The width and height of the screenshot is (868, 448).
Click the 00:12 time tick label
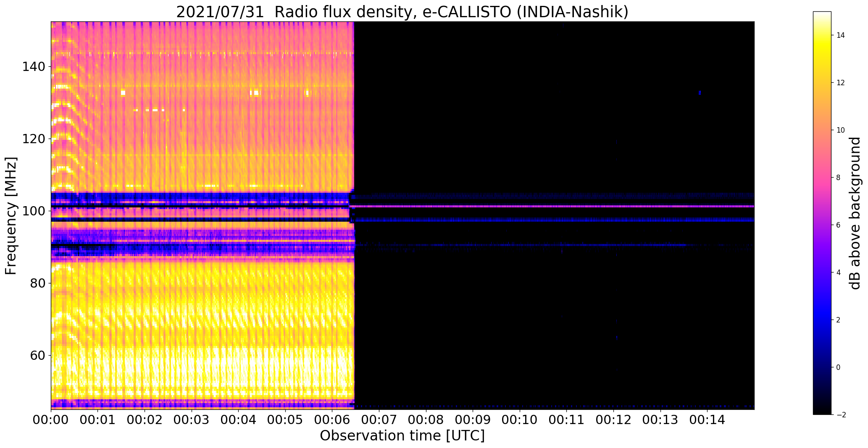click(613, 419)
